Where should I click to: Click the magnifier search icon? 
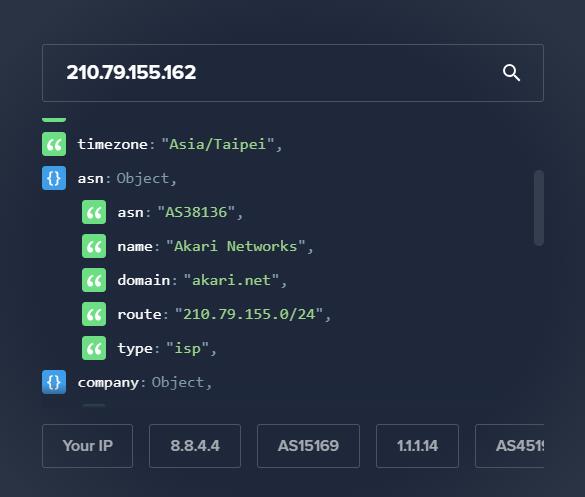coord(511,72)
